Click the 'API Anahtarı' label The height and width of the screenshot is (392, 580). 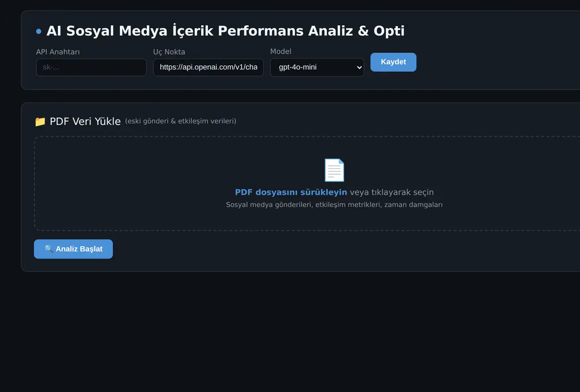pyautogui.click(x=58, y=52)
